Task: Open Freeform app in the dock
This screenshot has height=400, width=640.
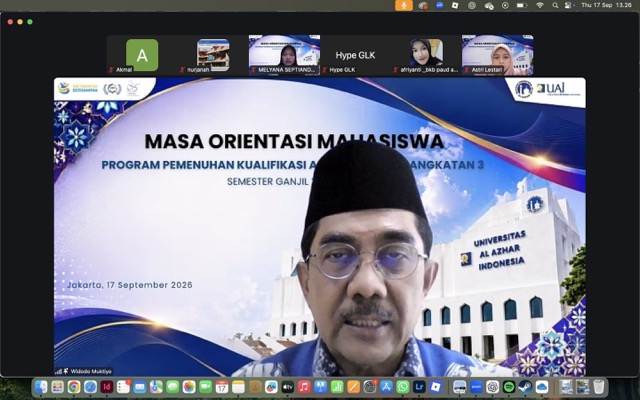Action: click(271, 387)
